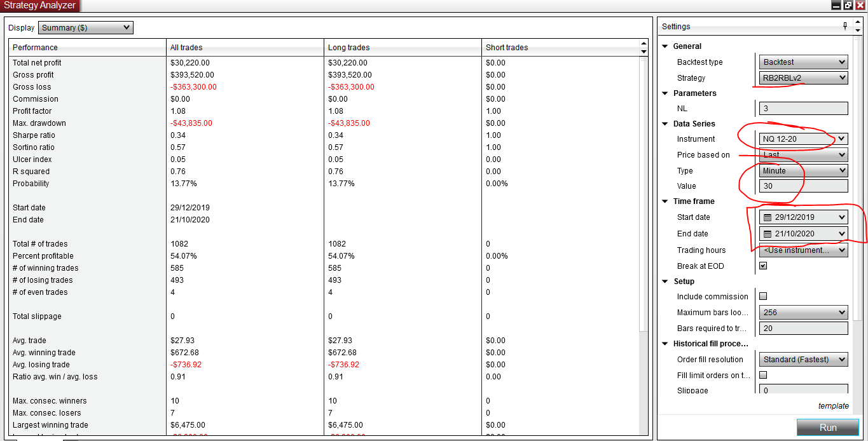
Task: Click the Strategy Analyzer window title
Action: point(39,5)
